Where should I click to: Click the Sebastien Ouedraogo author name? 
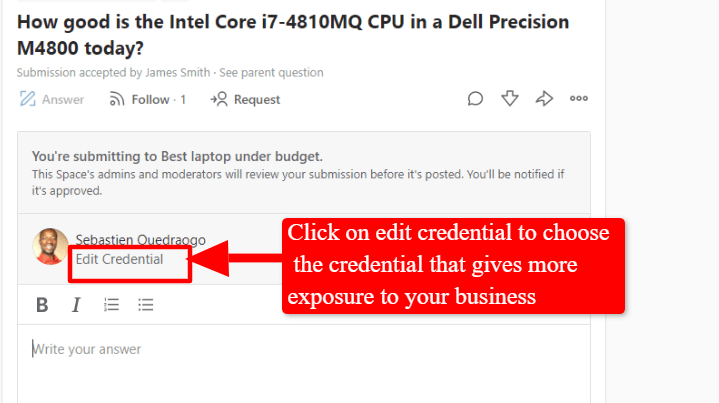(x=140, y=240)
